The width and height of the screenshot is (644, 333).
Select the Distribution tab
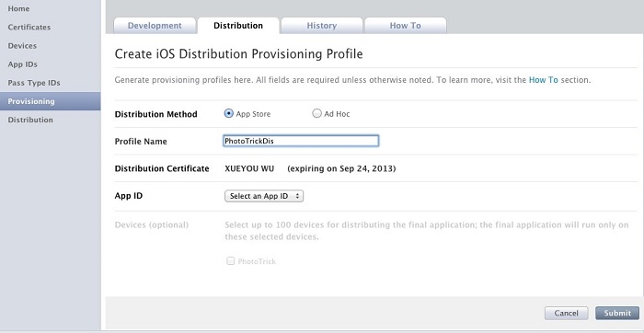pos(238,26)
